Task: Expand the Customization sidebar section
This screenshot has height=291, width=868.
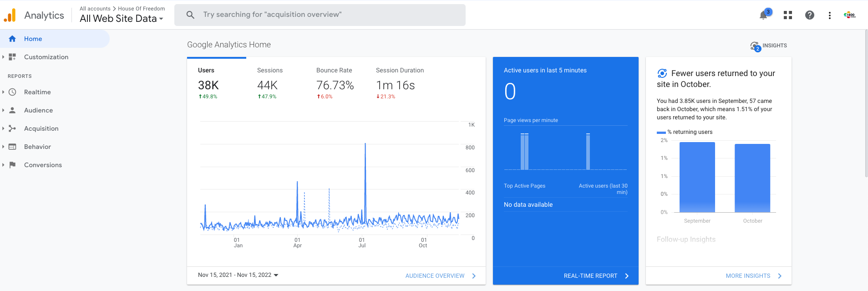Action: click(x=3, y=57)
